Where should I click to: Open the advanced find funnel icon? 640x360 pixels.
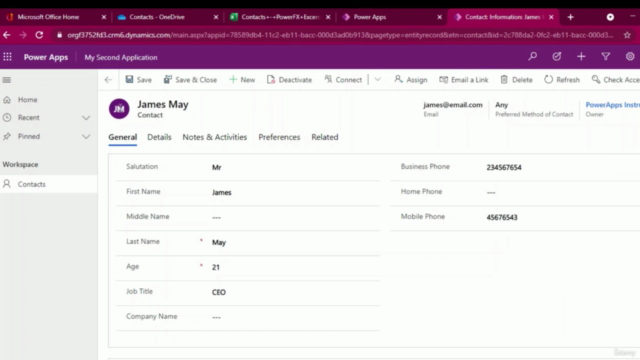tap(606, 56)
